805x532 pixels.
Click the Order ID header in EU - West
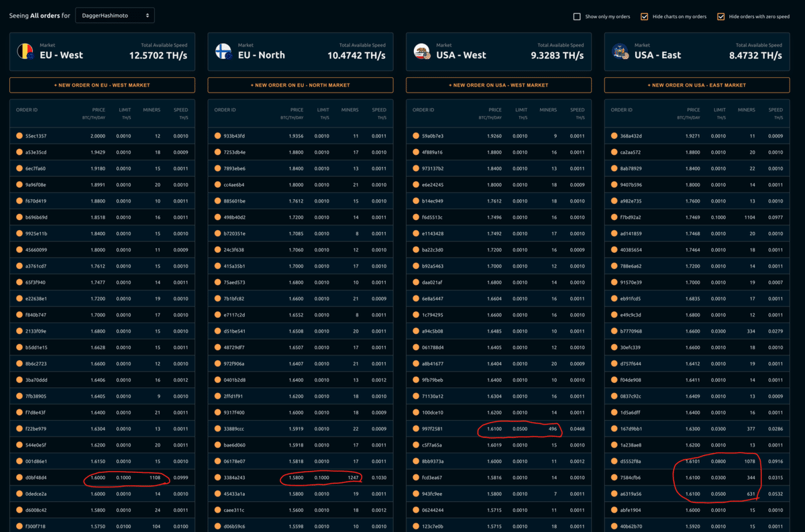coord(28,110)
